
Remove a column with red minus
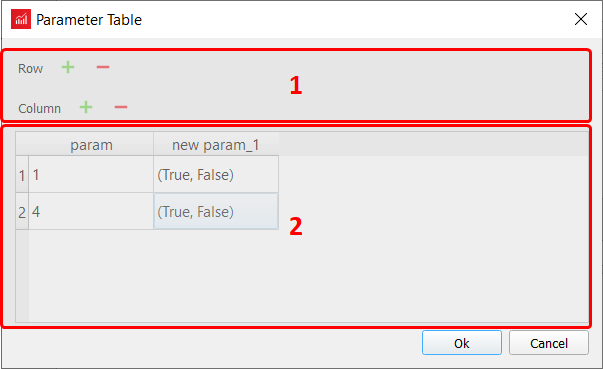121,107
